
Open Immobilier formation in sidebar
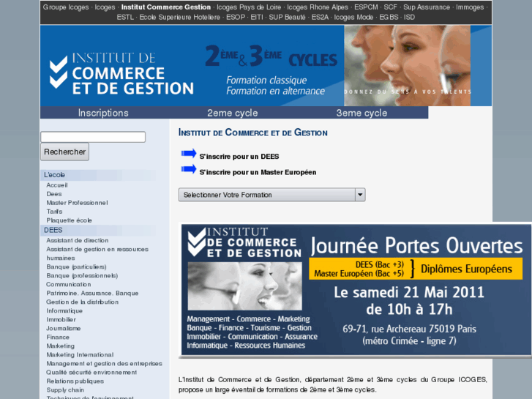click(61, 320)
